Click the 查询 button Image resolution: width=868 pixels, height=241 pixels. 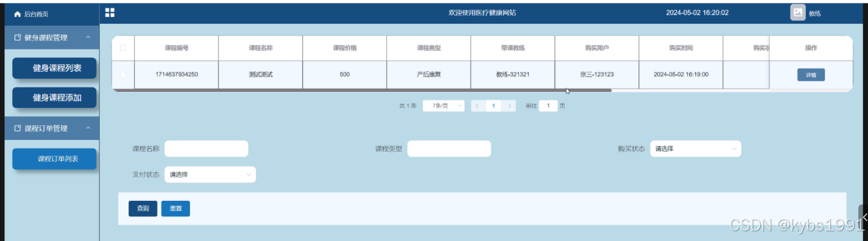(x=143, y=208)
